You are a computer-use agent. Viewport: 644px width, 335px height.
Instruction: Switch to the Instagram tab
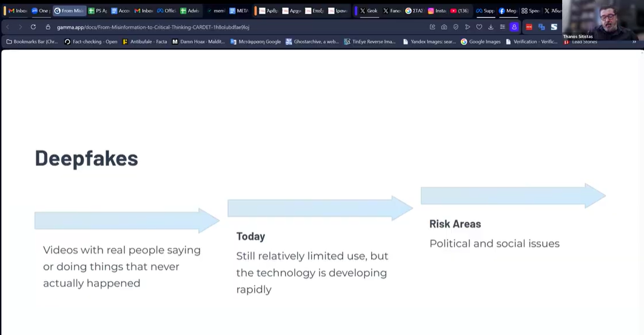point(437,11)
